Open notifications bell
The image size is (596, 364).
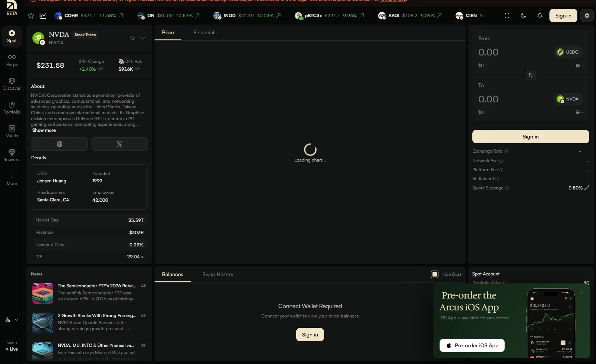[540, 16]
